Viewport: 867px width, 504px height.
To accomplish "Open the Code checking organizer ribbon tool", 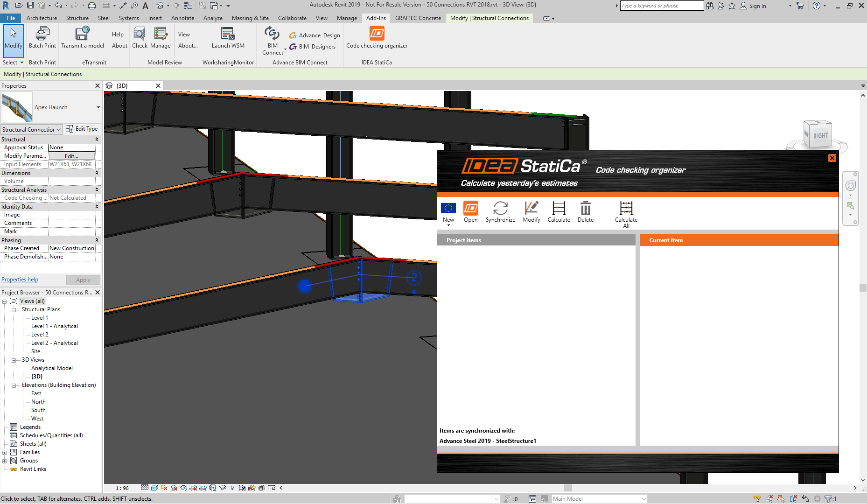I will [x=377, y=37].
